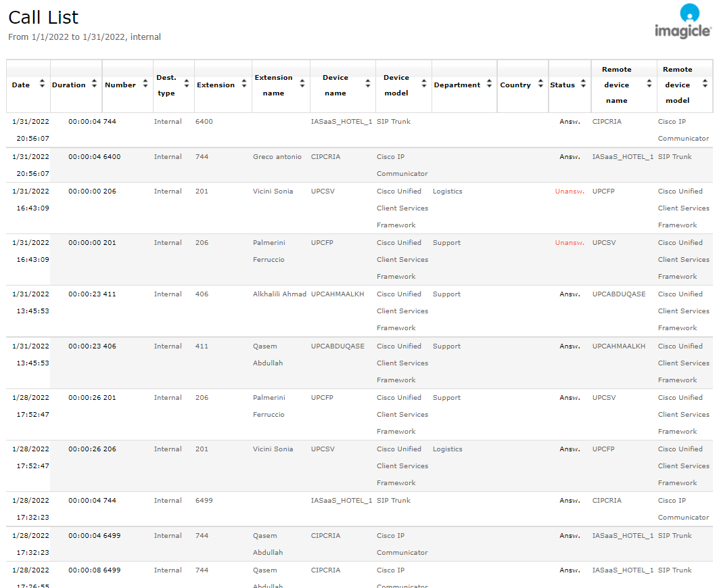Click the first red Unansw. status
The image size is (719, 588).
click(570, 191)
